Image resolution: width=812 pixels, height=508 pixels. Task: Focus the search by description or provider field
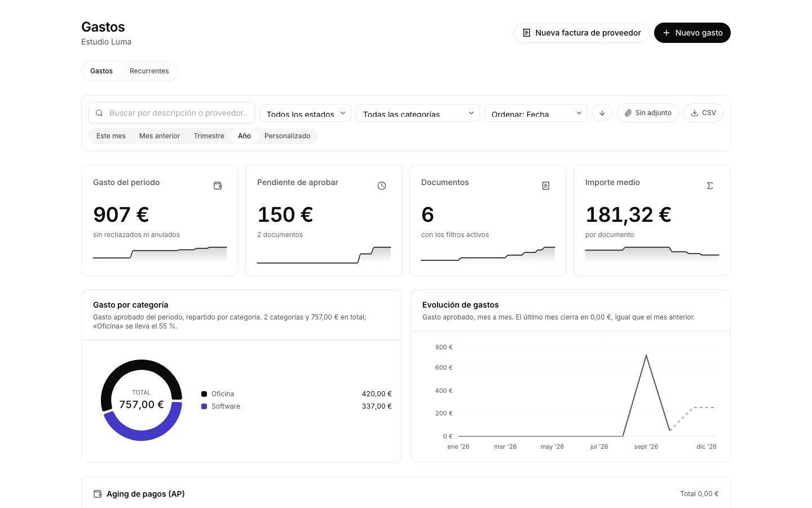tap(171, 113)
